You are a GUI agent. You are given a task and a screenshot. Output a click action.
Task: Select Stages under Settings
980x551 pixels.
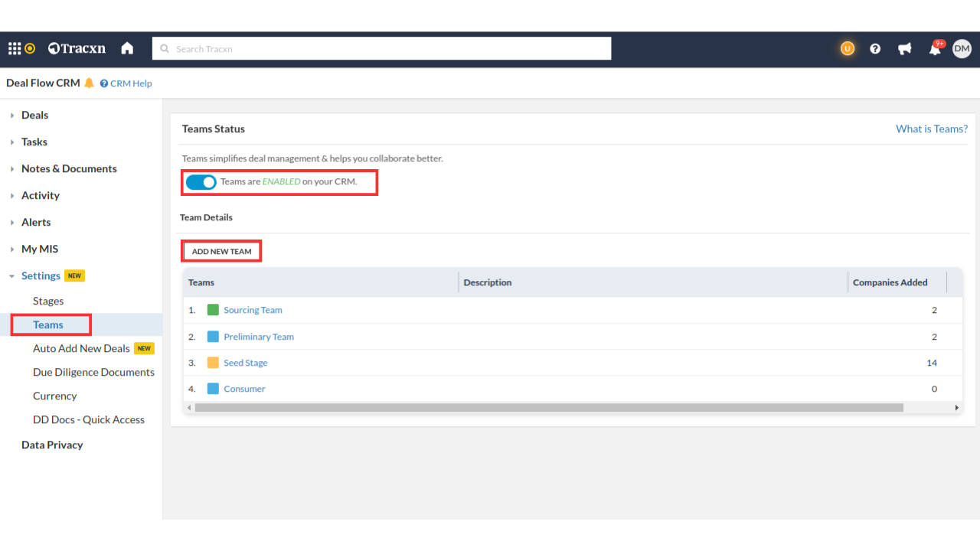[x=48, y=302]
